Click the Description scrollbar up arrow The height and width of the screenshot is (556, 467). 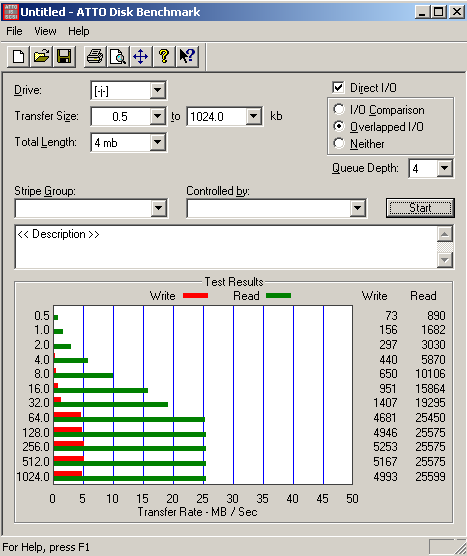445,234
